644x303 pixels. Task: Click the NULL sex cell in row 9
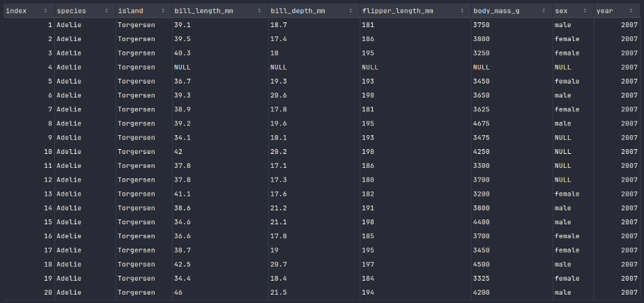coord(562,137)
